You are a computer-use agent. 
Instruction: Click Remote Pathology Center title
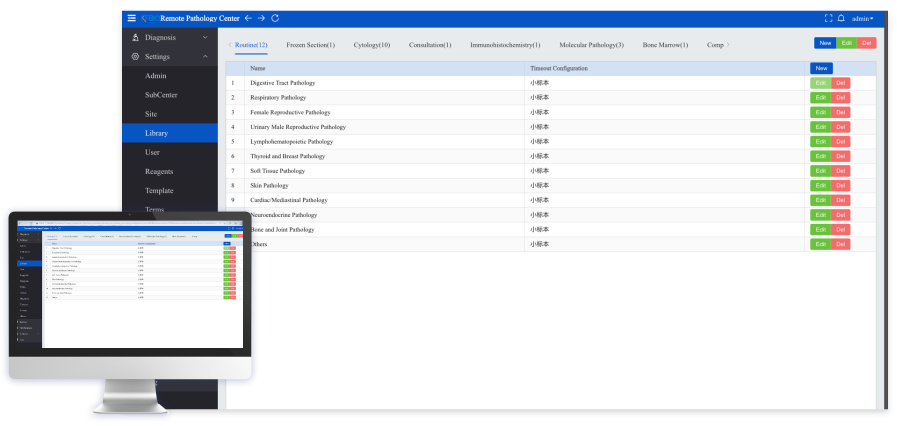[x=200, y=18]
